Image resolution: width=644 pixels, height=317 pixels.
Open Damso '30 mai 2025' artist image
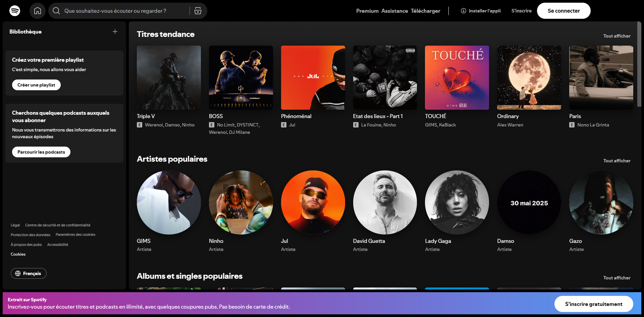pyautogui.click(x=529, y=202)
